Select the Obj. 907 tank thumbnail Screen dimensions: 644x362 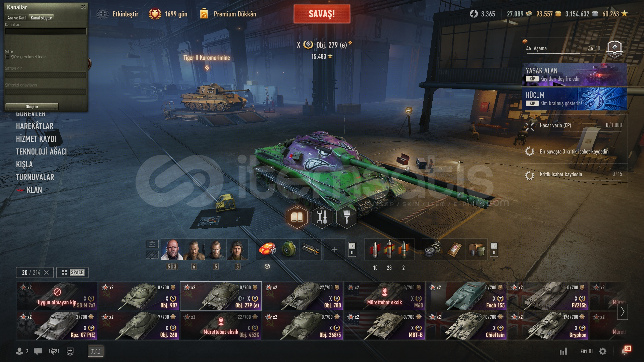(x=139, y=296)
